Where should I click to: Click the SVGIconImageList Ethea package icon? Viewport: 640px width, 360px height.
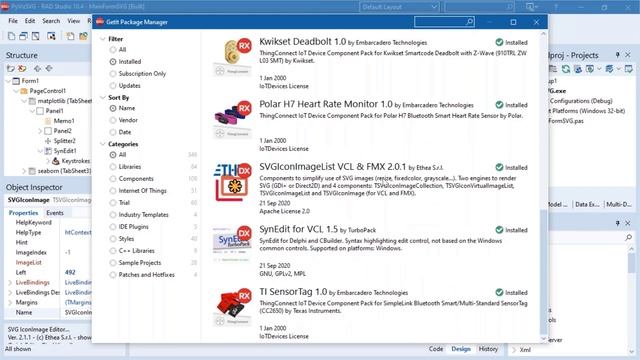pyautogui.click(x=232, y=182)
